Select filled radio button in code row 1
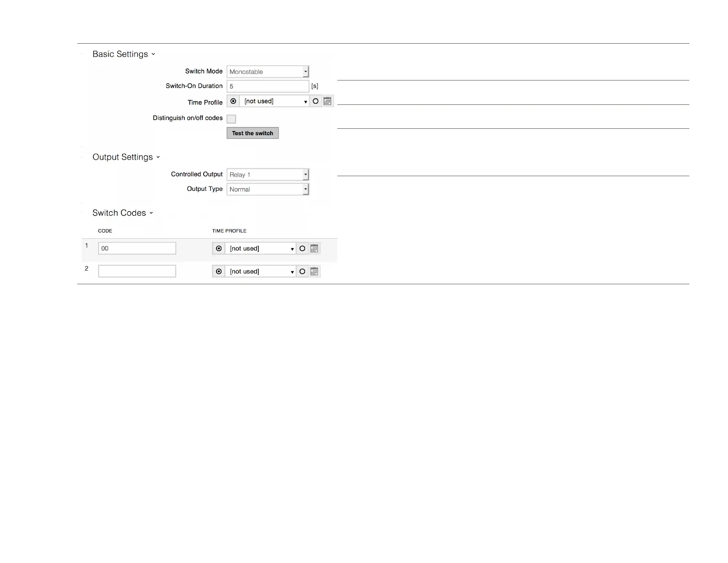 coord(219,248)
